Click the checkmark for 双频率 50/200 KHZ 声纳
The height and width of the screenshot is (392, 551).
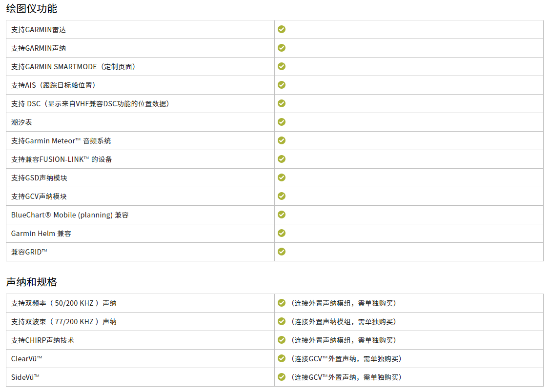282,303
